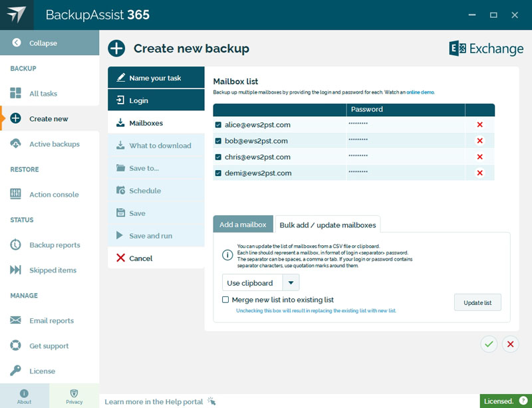The image size is (532, 408).
Task: Open Backup reports
Action: [49, 245]
